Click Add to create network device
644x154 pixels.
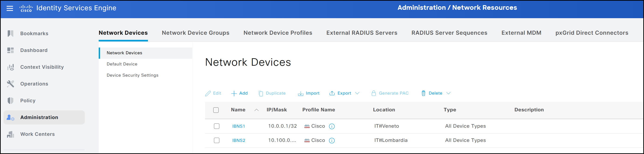point(239,93)
